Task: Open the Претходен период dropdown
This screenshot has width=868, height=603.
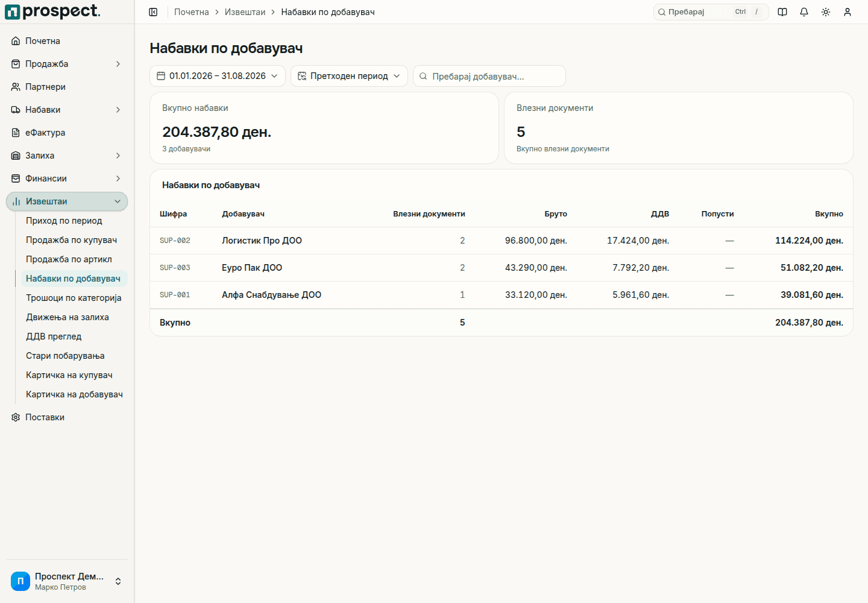Action: click(x=349, y=76)
